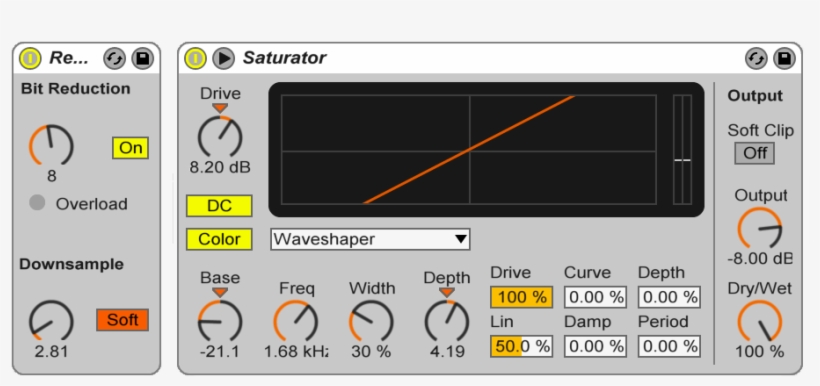Click the 1.68 kHz frequency value

tap(296, 351)
